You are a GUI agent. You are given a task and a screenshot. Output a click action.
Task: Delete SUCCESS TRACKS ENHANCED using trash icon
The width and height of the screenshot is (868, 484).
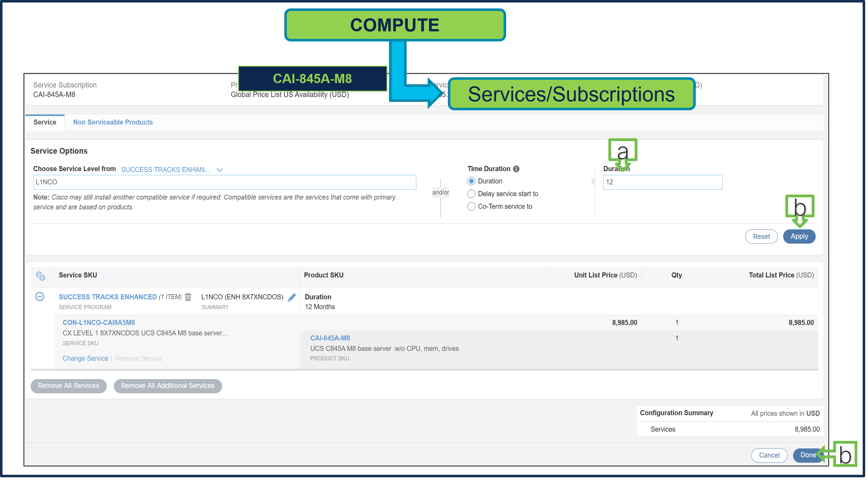click(x=188, y=297)
